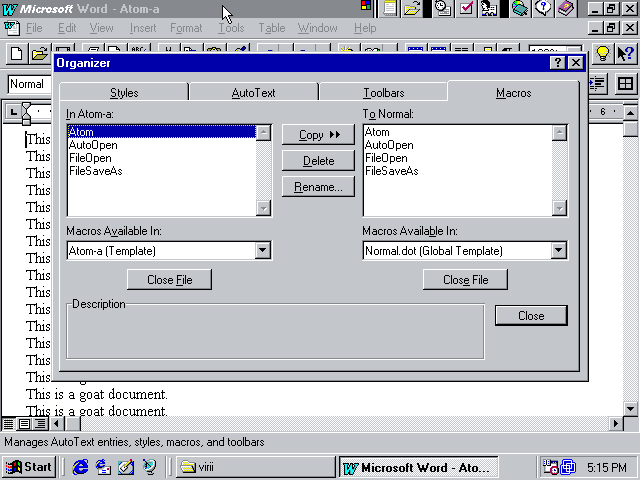This screenshot has width=640, height=480.
Task: Select FileOpen in the To Normal list
Action: (458, 158)
